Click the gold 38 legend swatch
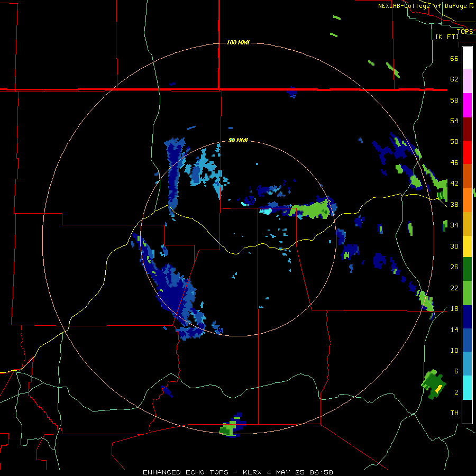The width and height of the screenshot is (476, 476). pos(467,224)
